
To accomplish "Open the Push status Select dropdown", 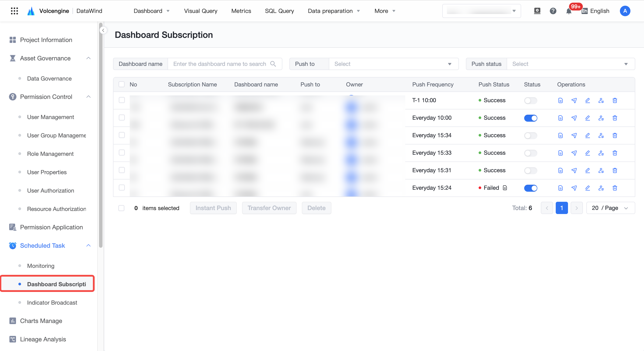I will pyautogui.click(x=570, y=64).
